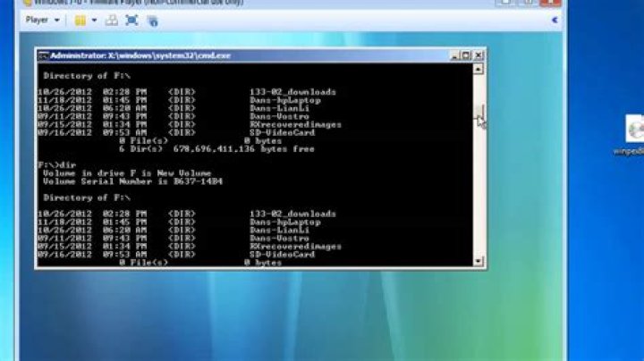This screenshot has height=361, width=644.
Task: Click the first 'Dans-hpLaptop' directory entry
Action: 285,100
